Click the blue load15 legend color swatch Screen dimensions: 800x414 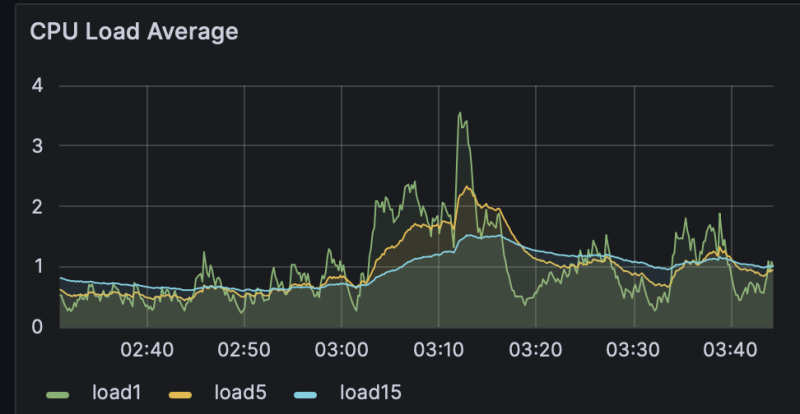[305, 395]
